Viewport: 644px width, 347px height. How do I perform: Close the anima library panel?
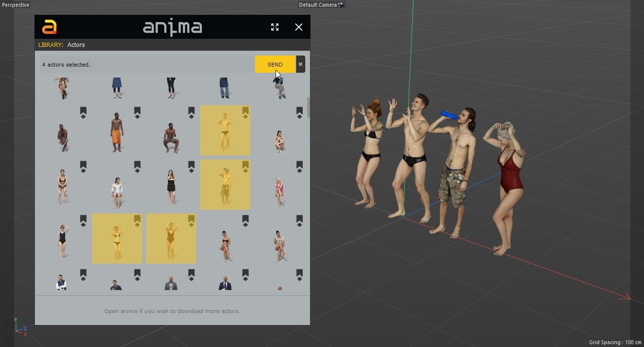click(299, 27)
